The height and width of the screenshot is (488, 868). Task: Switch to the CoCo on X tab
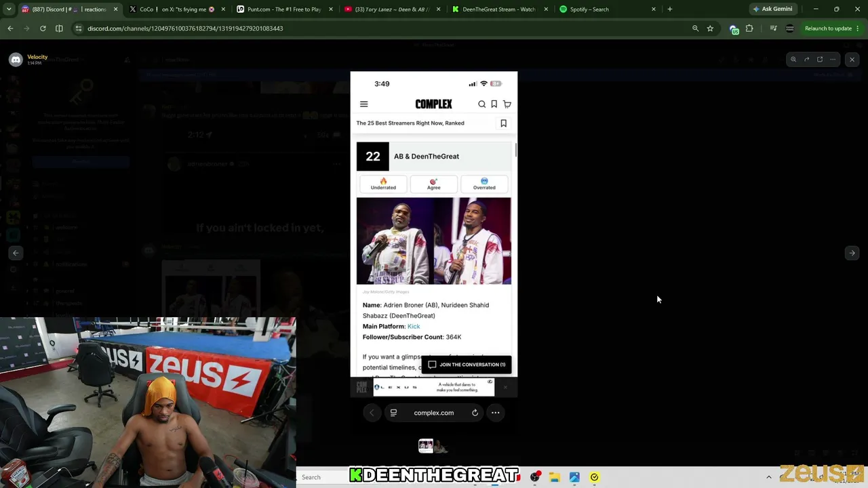[x=176, y=9]
